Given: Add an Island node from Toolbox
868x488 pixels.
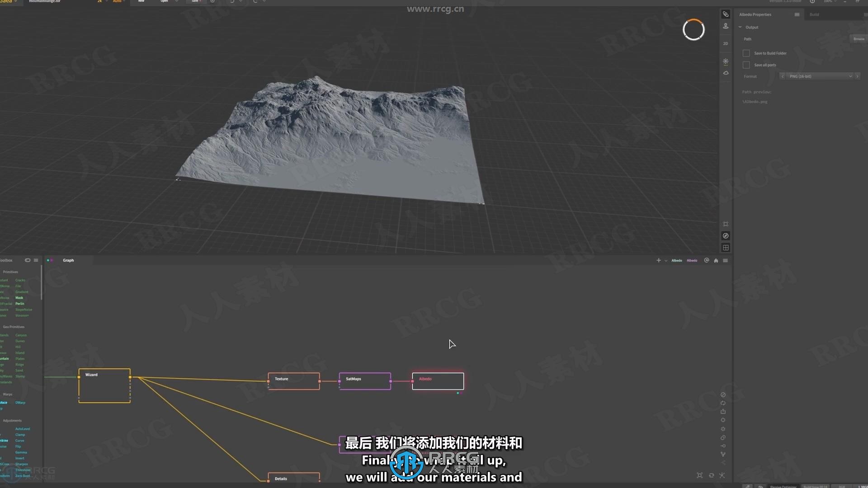Looking at the screenshot, I should (20, 353).
